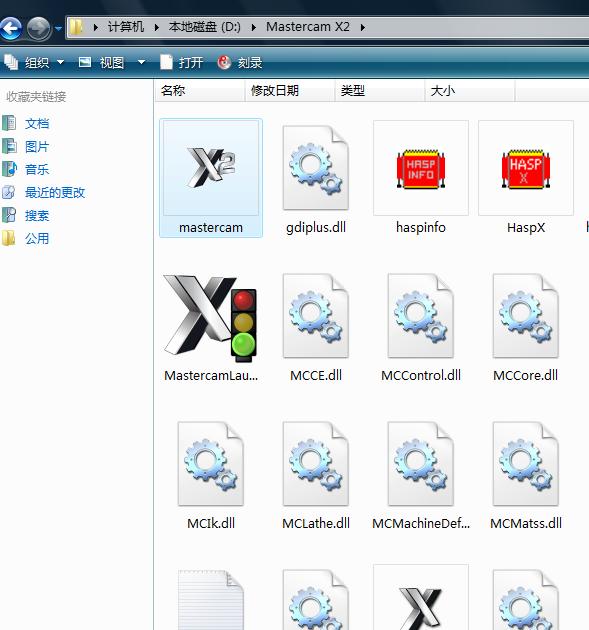
Task: Click the 视图 toolbar button
Action: (101, 63)
